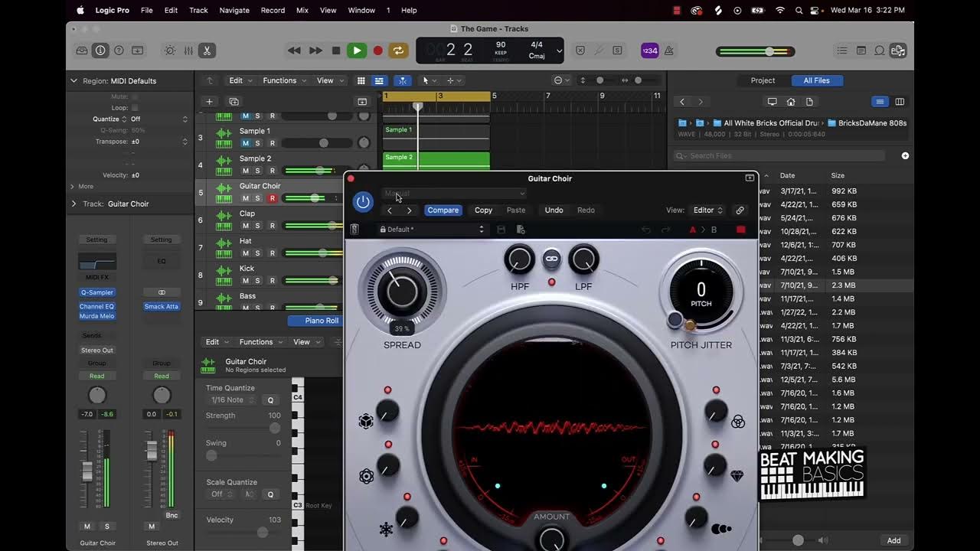
Task: Open the Quantize value dropdown in inspector
Action: point(158,119)
